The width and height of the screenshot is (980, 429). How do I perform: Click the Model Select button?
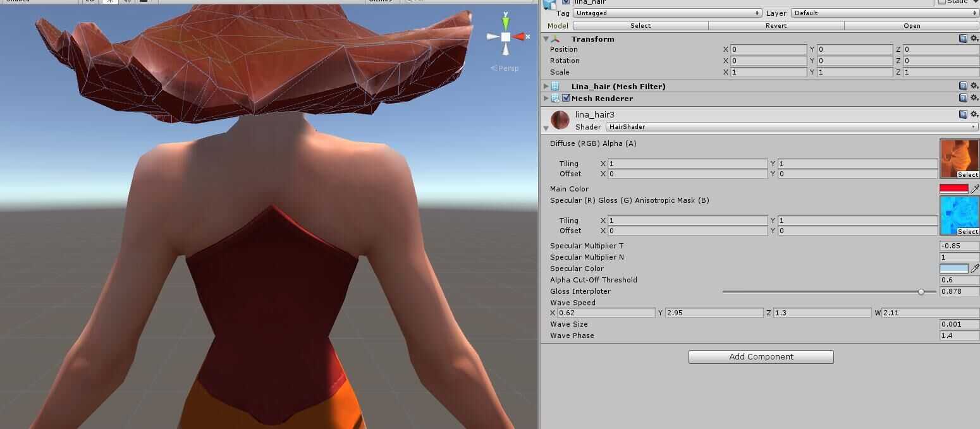tap(640, 25)
